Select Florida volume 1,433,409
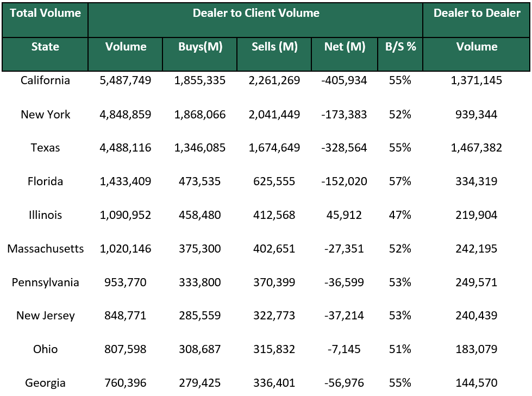The height and width of the screenshot is (396, 532). coord(125,181)
